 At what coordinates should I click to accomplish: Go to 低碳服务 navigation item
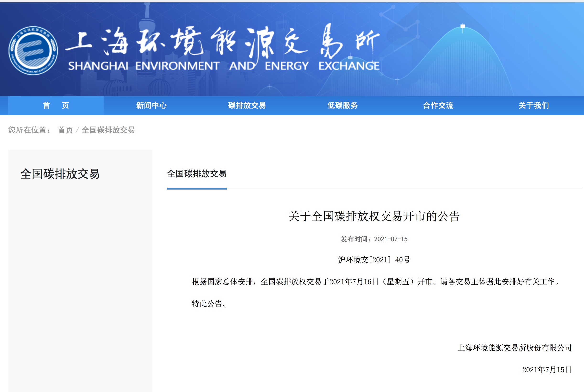(343, 105)
